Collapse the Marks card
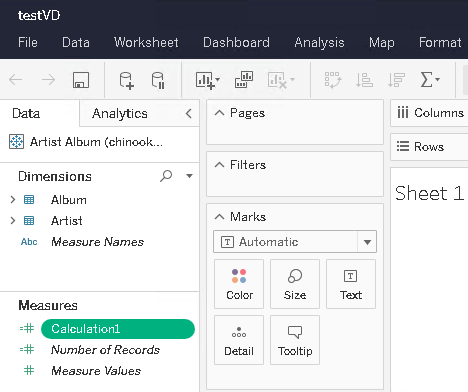Screen dimensions: 468x392 coord(219,217)
